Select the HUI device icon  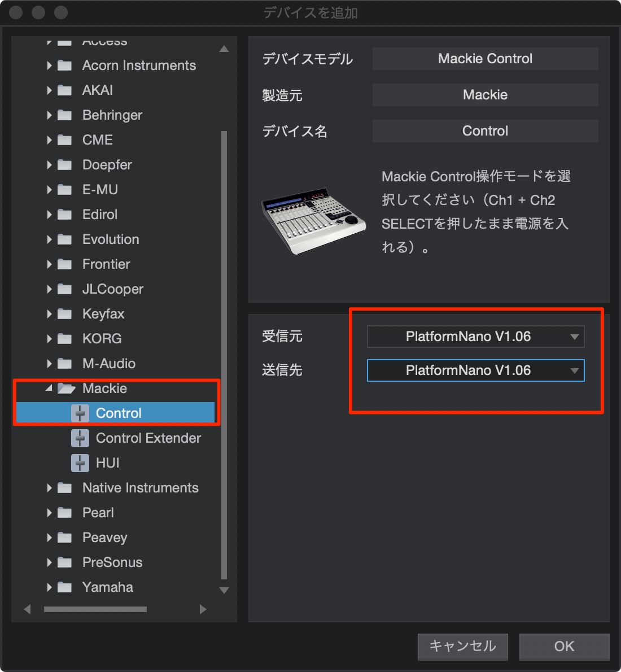[x=80, y=463]
